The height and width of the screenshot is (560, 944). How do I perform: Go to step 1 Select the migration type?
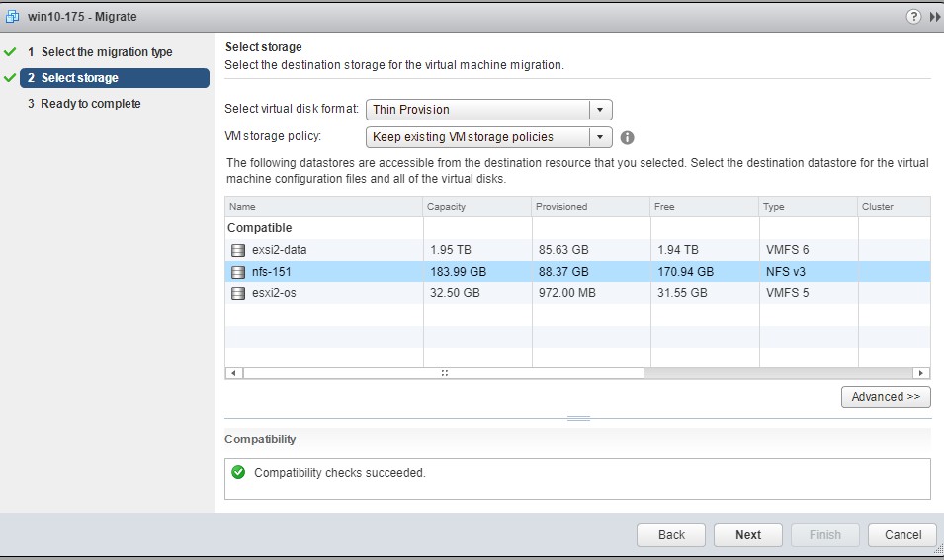pyautogui.click(x=107, y=52)
